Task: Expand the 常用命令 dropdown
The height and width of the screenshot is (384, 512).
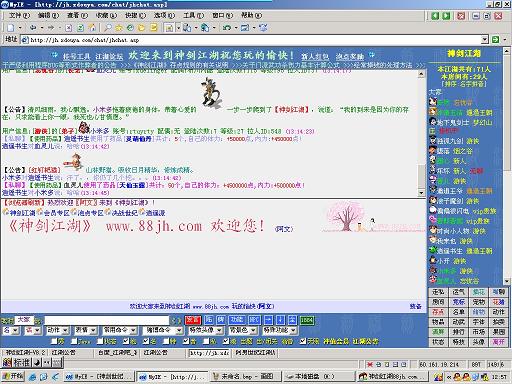Action: point(119,330)
